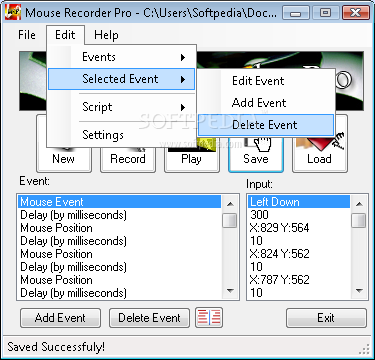Open the Edit menu
The height and width of the screenshot is (360, 375).
pos(65,35)
